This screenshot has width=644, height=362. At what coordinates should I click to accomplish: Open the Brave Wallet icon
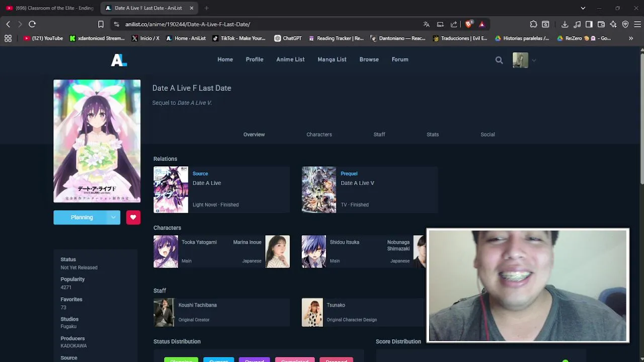601,24
